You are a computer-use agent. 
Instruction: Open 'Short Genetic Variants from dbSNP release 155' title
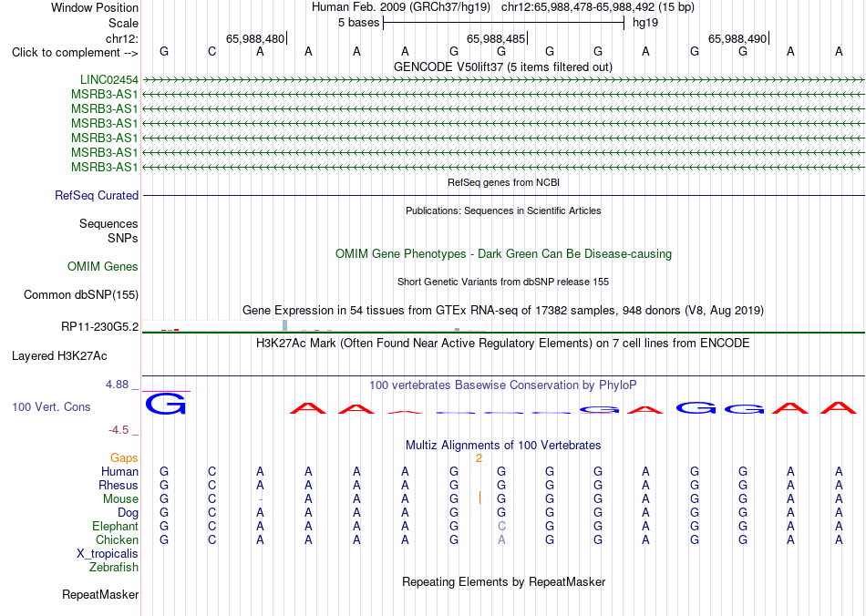pos(503,282)
